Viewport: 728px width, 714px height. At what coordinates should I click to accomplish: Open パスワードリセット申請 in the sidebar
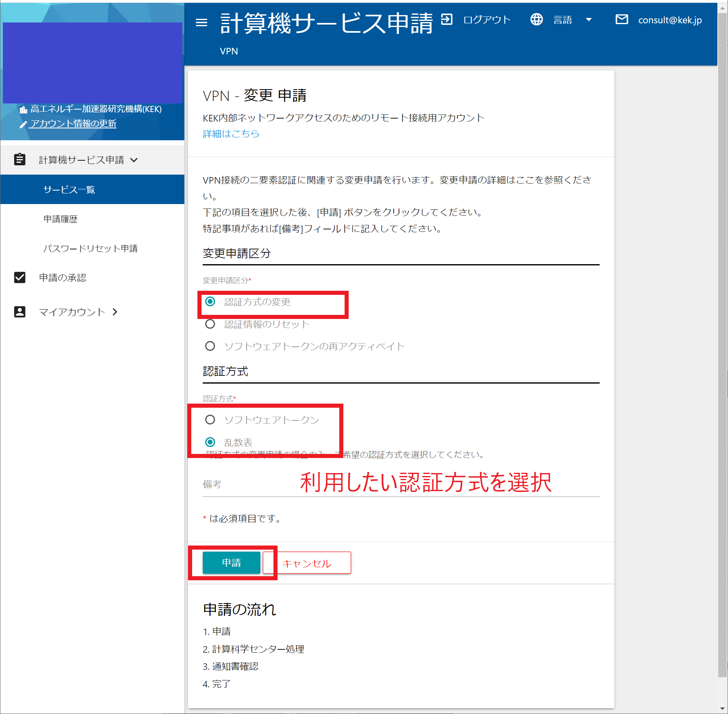92,248
